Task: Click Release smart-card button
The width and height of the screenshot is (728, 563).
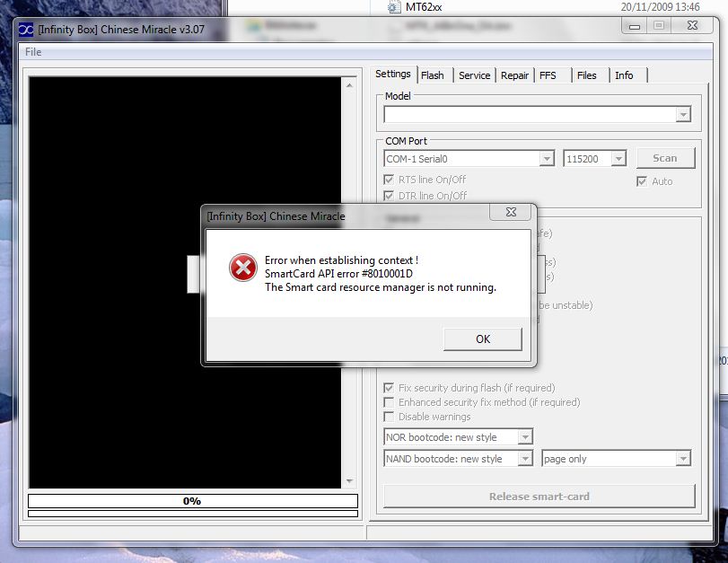Action: (539, 497)
